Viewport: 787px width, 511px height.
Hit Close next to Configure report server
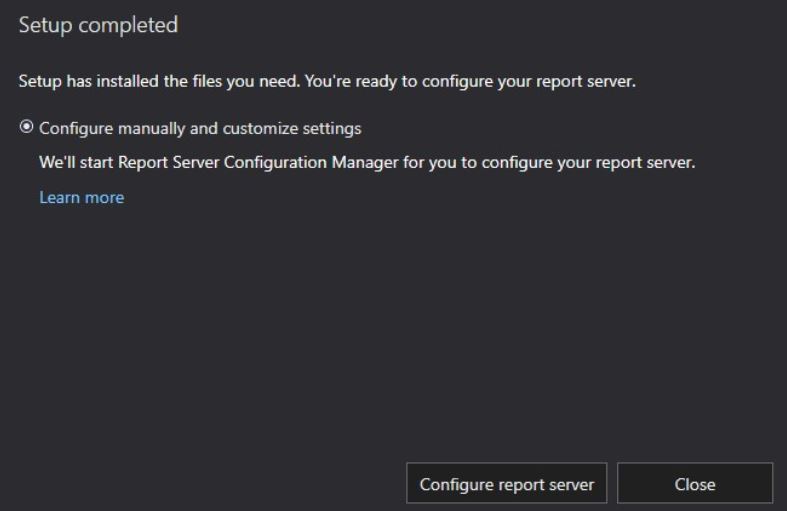coord(695,483)
